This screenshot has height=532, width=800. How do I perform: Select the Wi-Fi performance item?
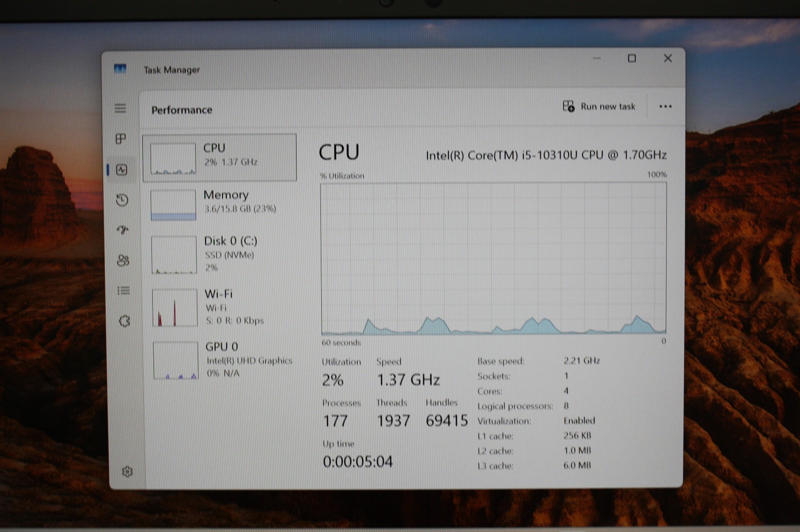pos(221,307)
